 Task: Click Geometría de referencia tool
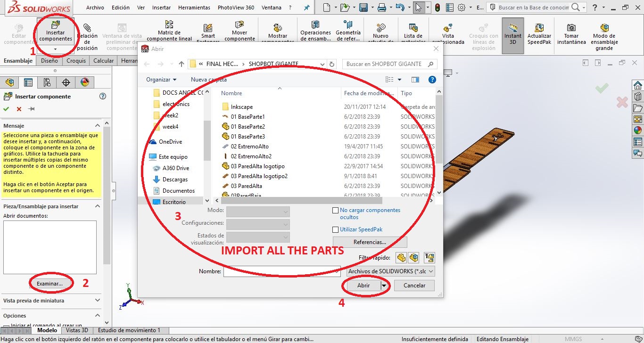click(x=348, y=31)
